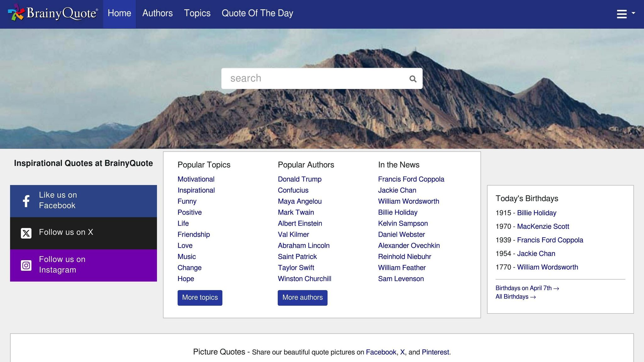Open the Life topic

(x=183, y=223)
